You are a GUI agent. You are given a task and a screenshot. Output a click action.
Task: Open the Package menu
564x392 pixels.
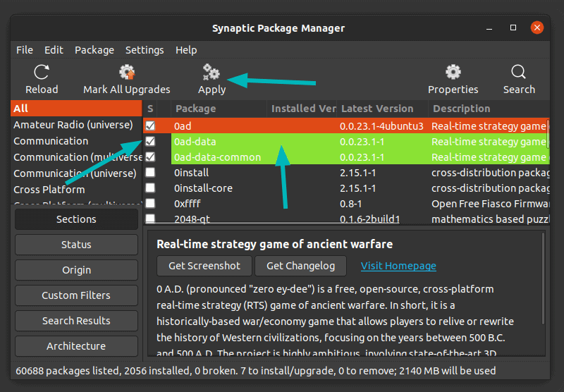(x=94, y=50)
